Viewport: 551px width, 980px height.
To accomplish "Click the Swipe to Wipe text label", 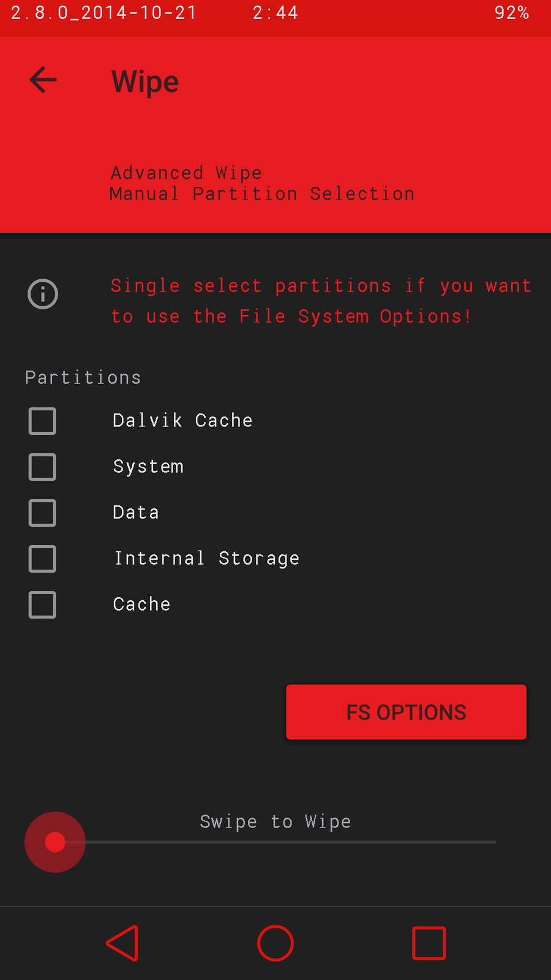I will (275, 821).
